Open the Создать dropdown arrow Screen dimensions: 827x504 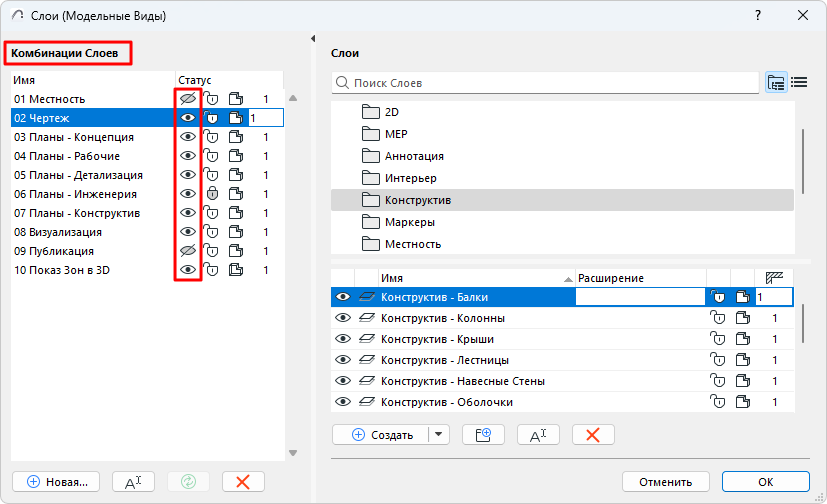(439, 434)
